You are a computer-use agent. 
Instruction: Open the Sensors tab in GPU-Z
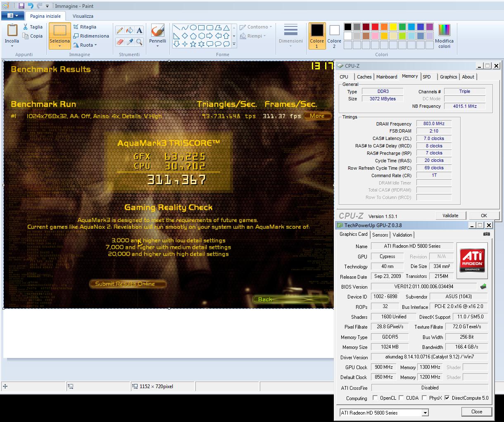[x=380, y=235]
